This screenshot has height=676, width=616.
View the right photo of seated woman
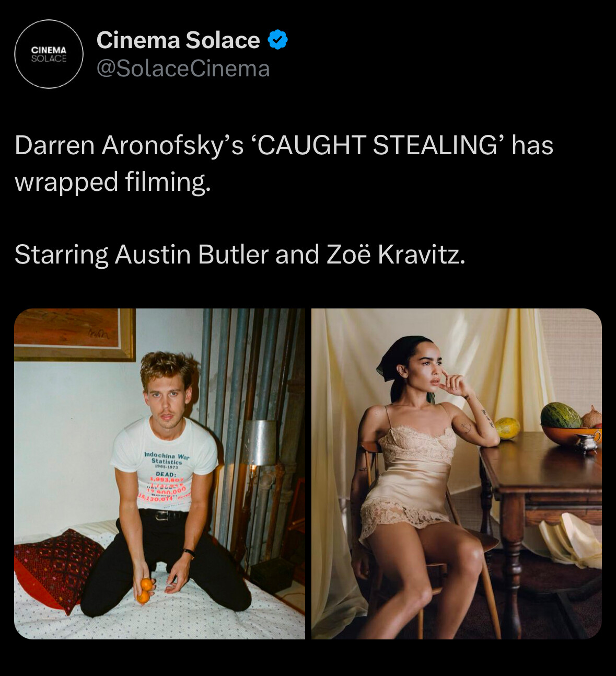[457, 474]
